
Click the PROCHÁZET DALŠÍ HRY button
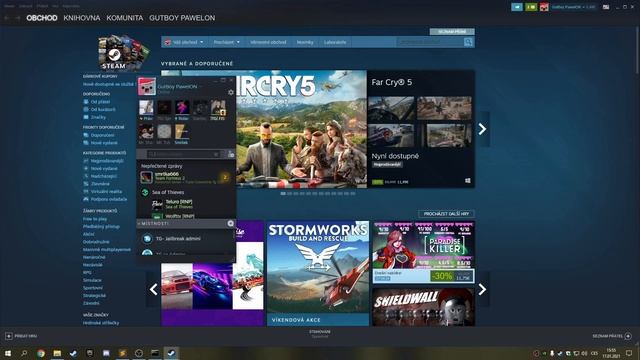446,214
